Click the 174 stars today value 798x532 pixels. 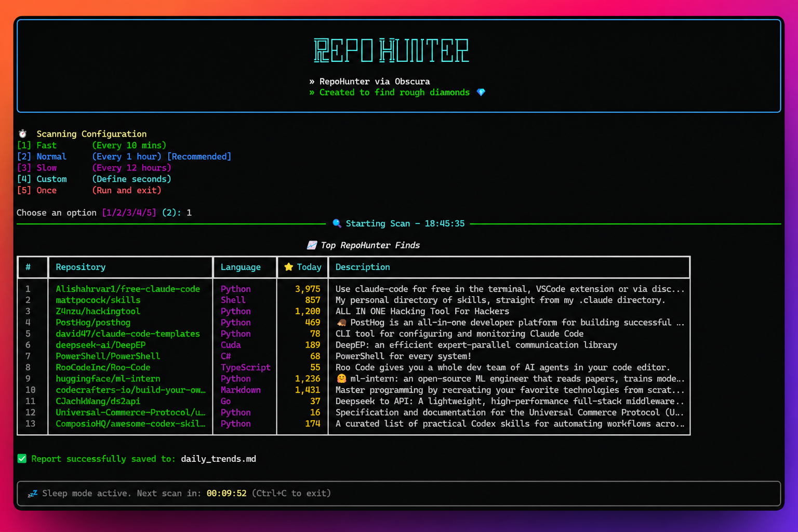(313, 424)
